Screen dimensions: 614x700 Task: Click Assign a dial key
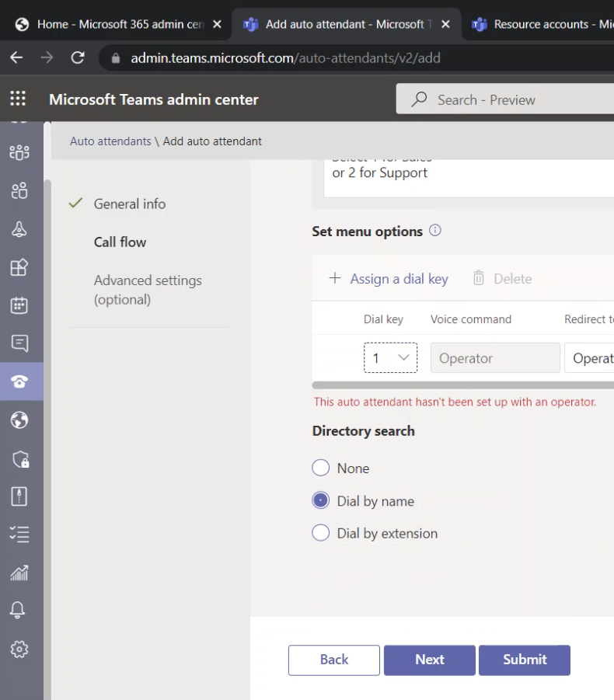389,279
